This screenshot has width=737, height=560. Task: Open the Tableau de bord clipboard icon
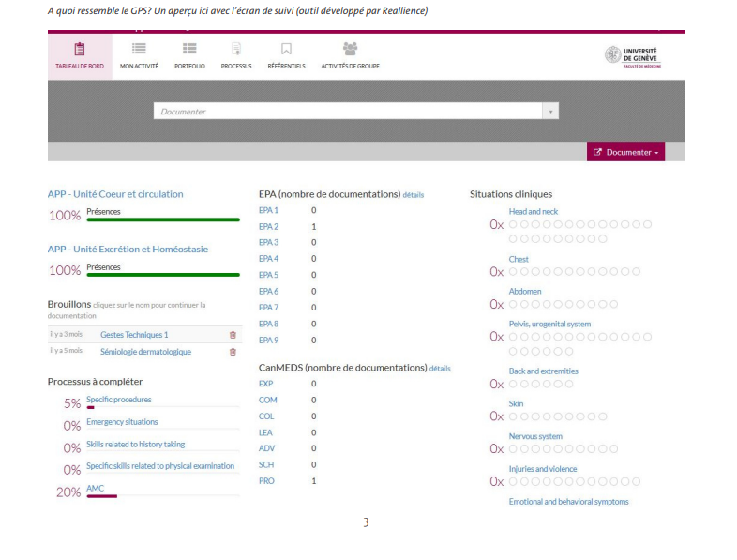(79, 49)
